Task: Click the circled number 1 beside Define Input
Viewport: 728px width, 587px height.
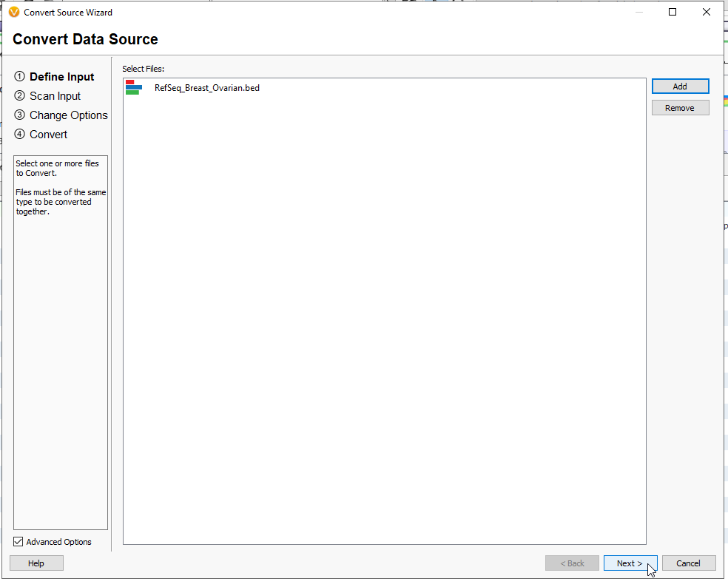Action: (x=18, y=76)
